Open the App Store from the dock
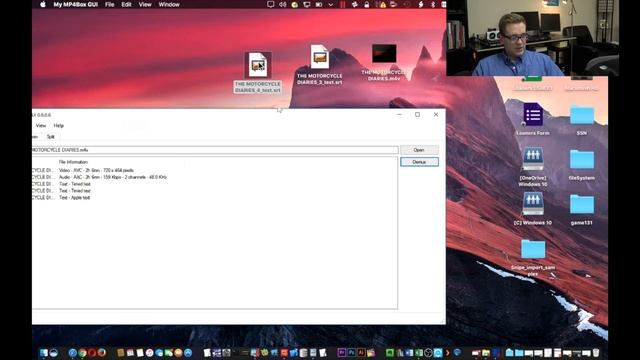640x360 pixels. point(188,353)
